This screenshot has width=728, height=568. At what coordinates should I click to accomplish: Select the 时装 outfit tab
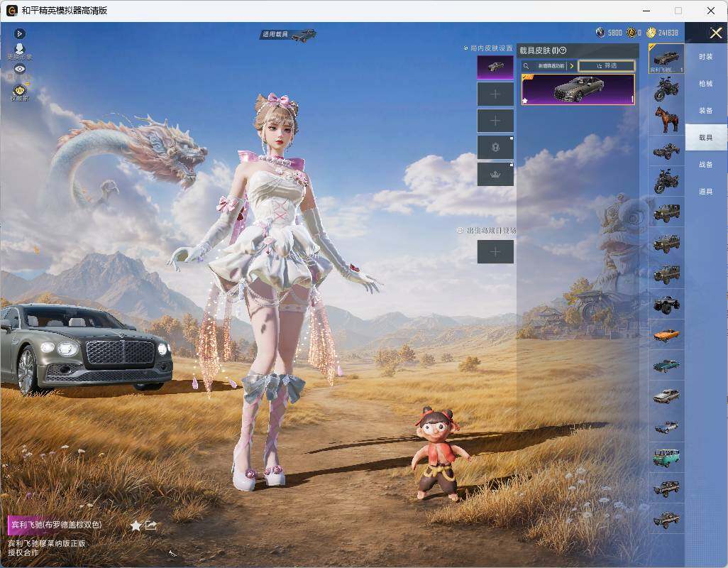click(706, 57)
